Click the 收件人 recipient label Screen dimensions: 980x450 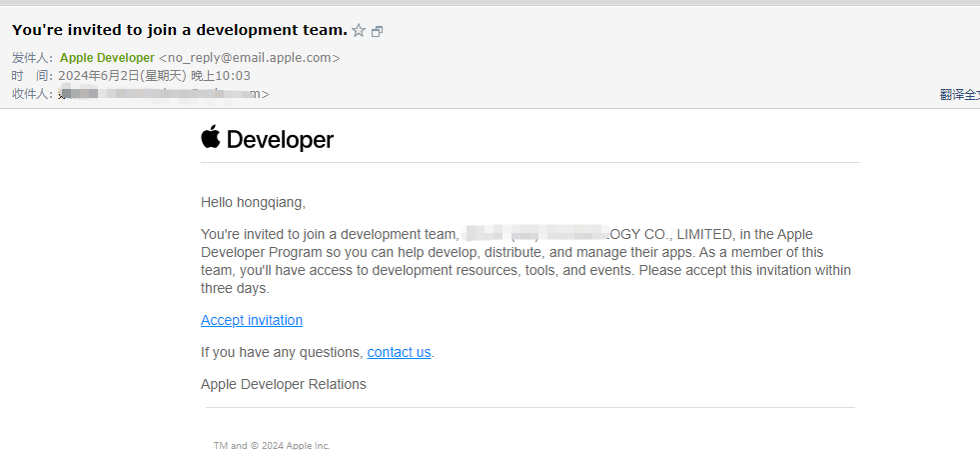31,94
